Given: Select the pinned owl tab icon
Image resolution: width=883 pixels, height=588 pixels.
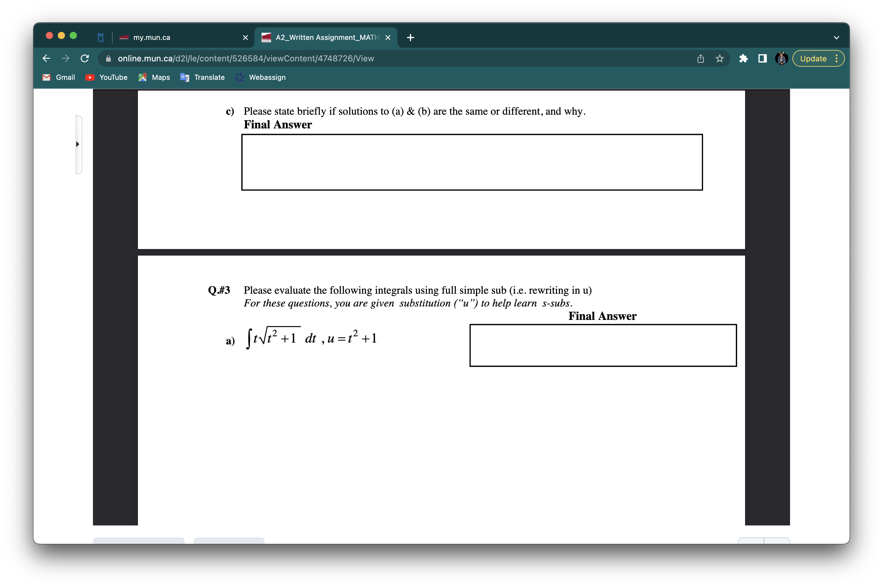Looking at the screenshot, I should (100, 37).
